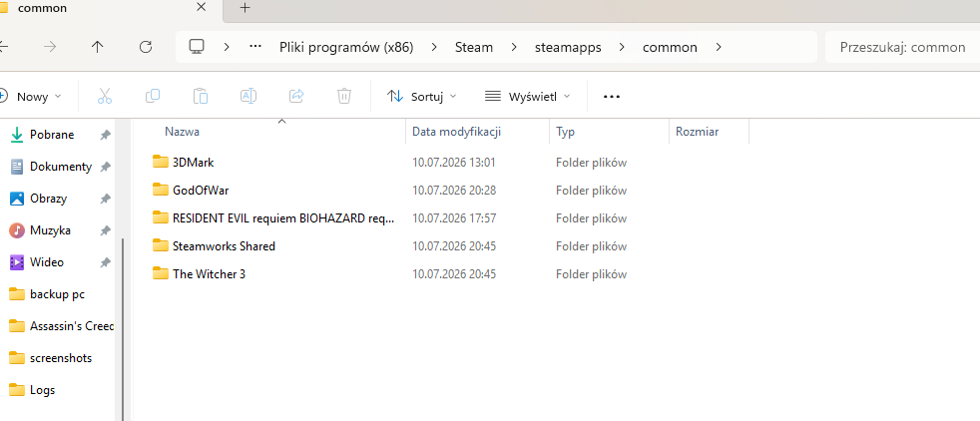Click Folder plików type for The Witcher 3
This screenshot has width=980, height=421.
point(591,274)
